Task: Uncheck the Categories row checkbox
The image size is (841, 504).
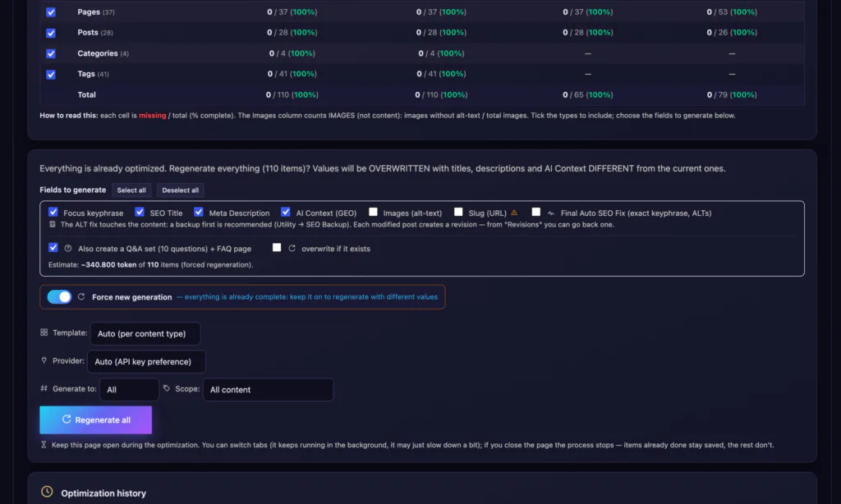Action: pos(51,53)
